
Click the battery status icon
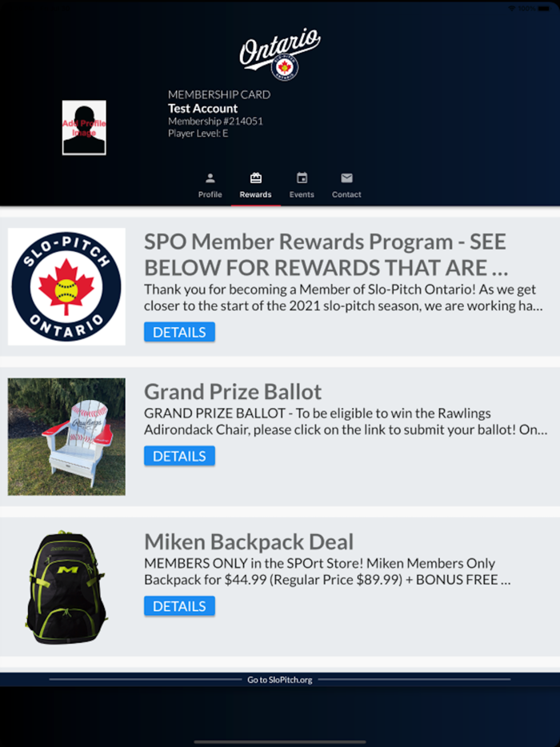pyautogui.click(x=544, y=9)
